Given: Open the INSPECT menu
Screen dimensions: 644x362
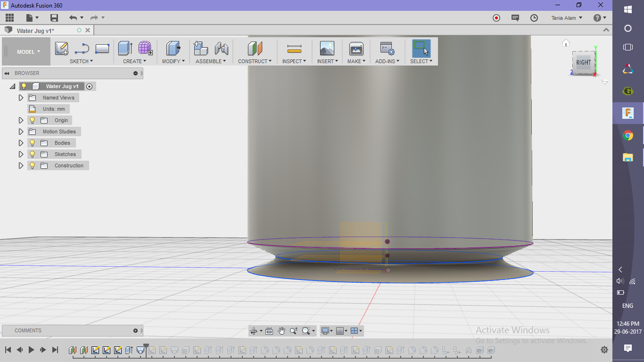Looking at the screenshot, I should point(294,61).
